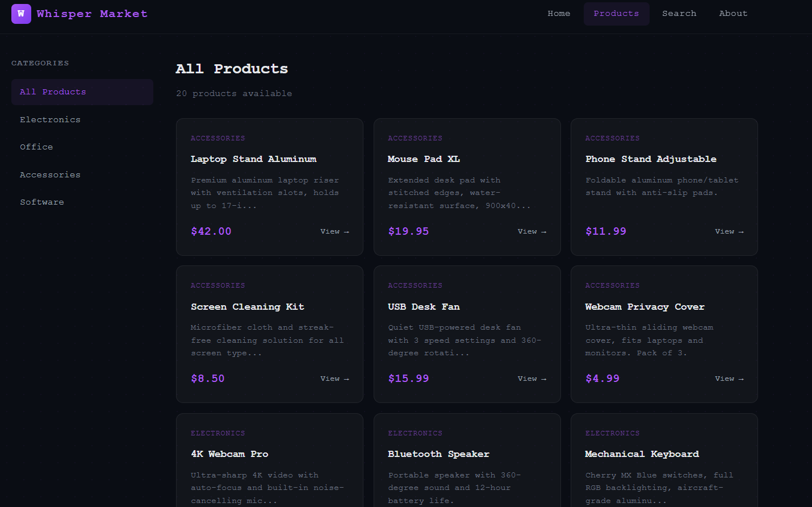Click the Microfiber cloth description
Screen dimensions: 812x507
coord(267,340)
